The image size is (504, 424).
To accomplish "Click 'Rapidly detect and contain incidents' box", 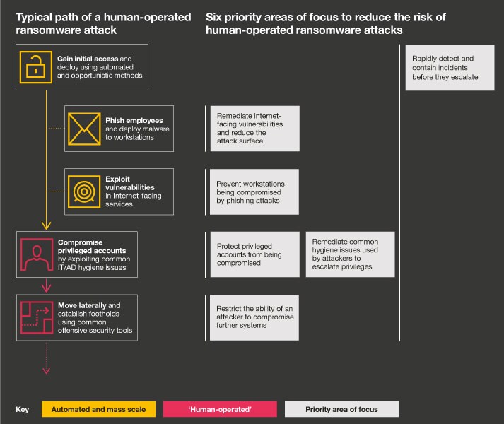I will (x=450, y=67).
